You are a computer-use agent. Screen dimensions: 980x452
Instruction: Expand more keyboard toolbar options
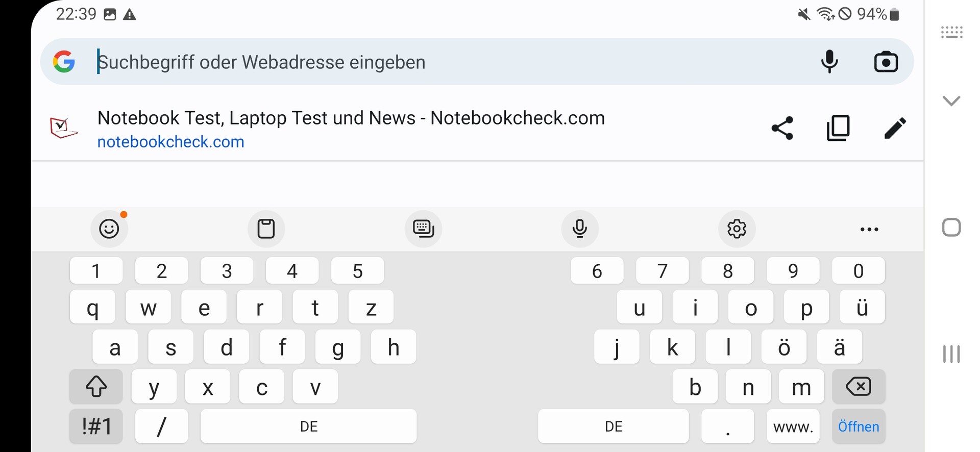[x=869, y=229]
